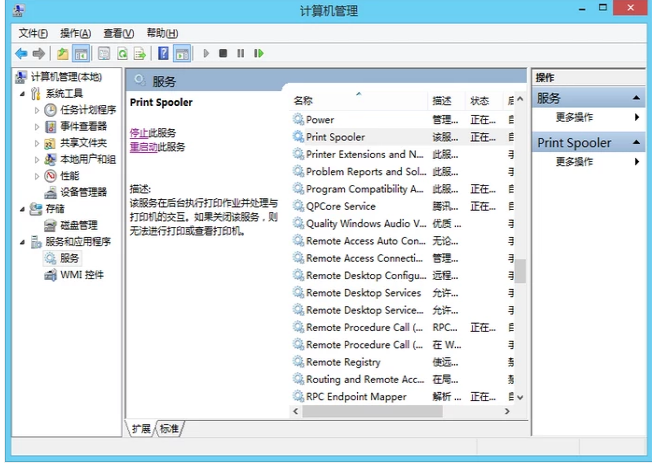This screenshot has height=464, width=652.
Task: Click the Up One Level folder icon
Action: pyautogui.click(x=63, y=53)
